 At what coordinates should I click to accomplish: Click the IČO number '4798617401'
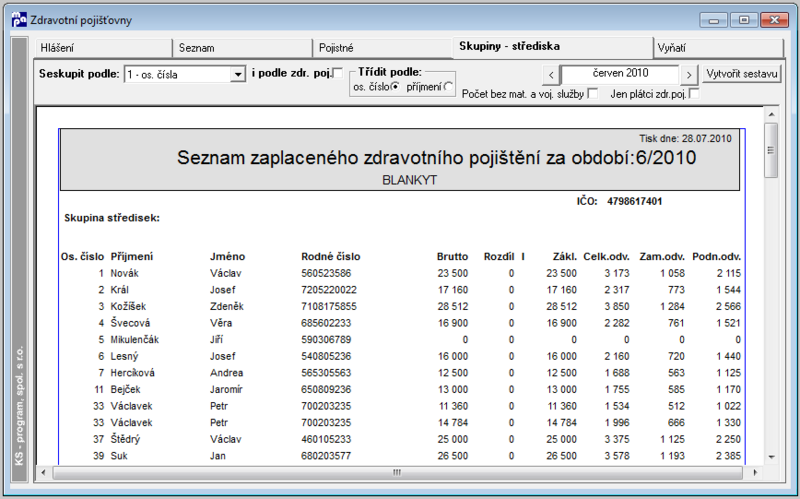click(x=634, y=202)
